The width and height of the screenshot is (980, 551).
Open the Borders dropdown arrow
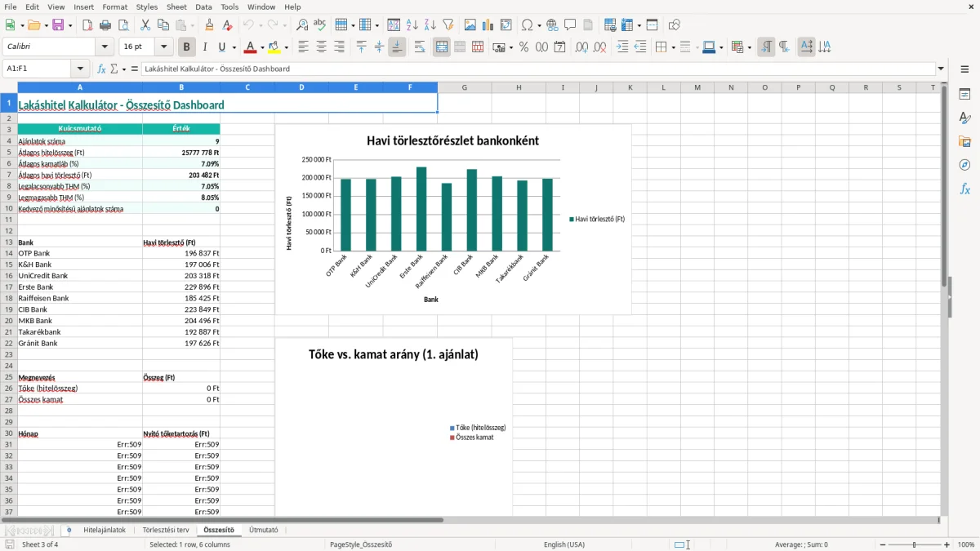click(673, 47)
